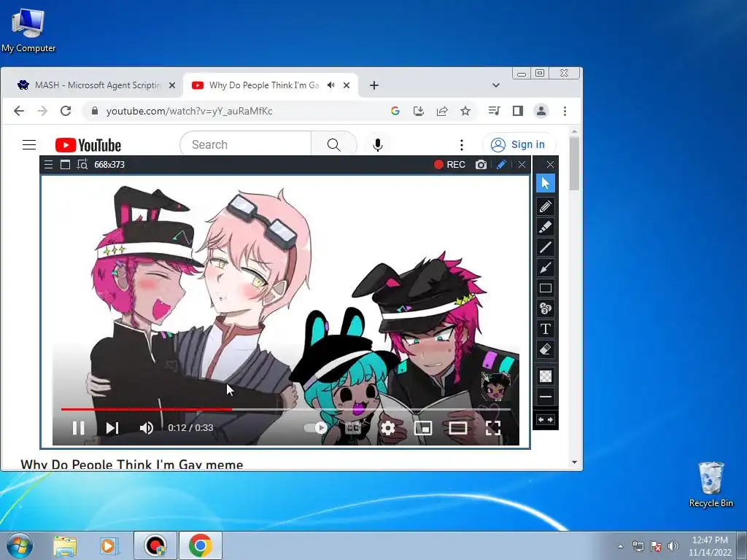Select the arrow drawing tool

coord(546,268)
